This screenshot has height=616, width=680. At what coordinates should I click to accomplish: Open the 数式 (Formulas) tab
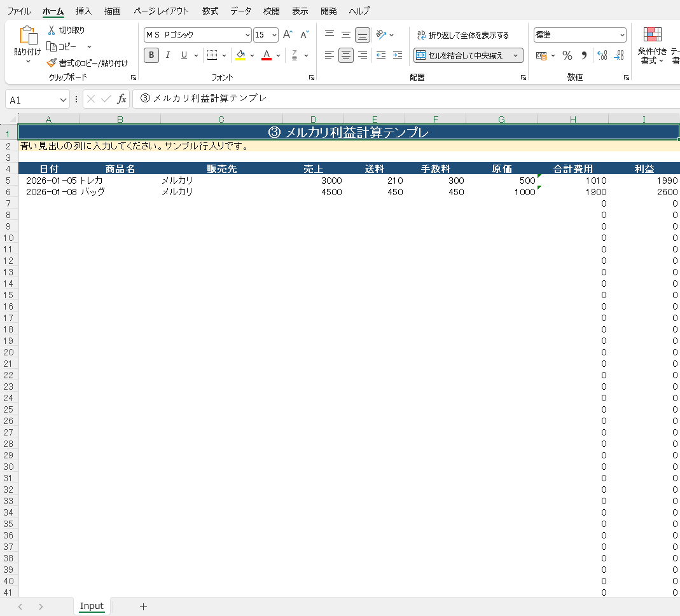(211, 11)
